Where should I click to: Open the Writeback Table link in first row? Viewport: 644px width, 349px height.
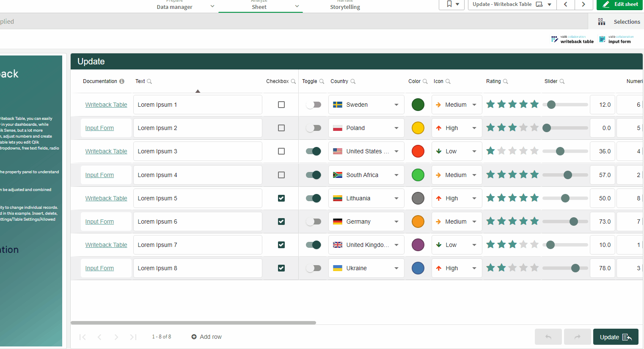pos(106,105)
